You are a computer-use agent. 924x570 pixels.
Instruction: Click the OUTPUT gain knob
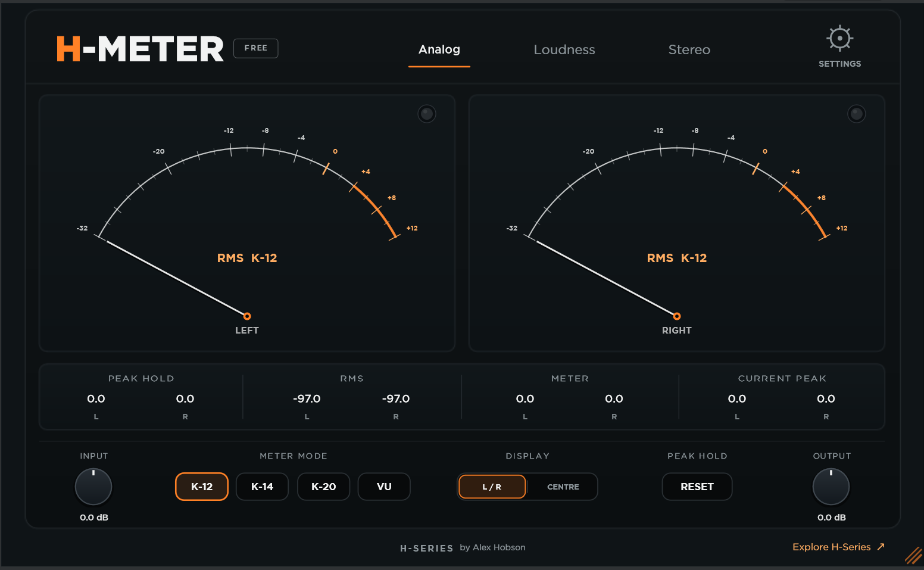click(x=831, y=487)
